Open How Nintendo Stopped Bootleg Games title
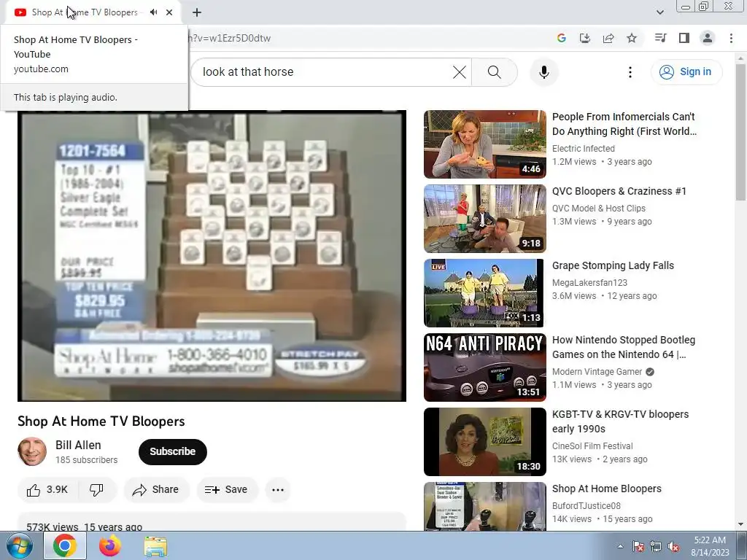The width and height of the screenshot is (747, 560). pos(623,347)
